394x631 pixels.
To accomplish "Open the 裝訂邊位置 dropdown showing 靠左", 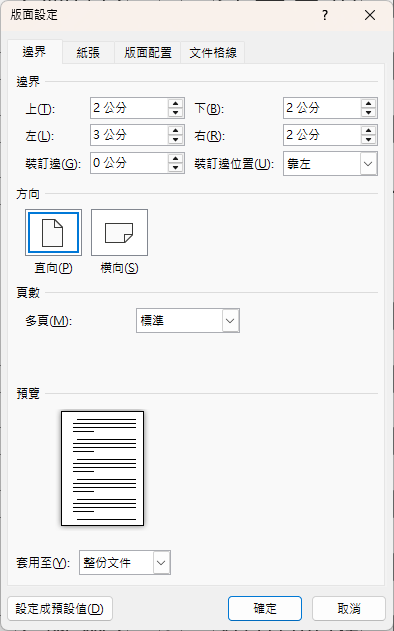I will pyautogui.click(x=330, y=164).
